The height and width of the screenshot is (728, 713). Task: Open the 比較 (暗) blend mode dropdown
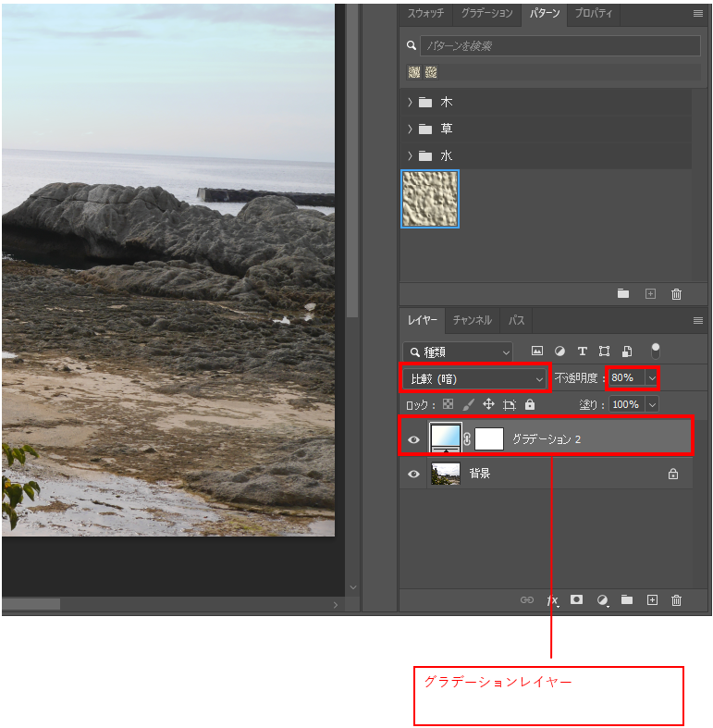point(476,378)
